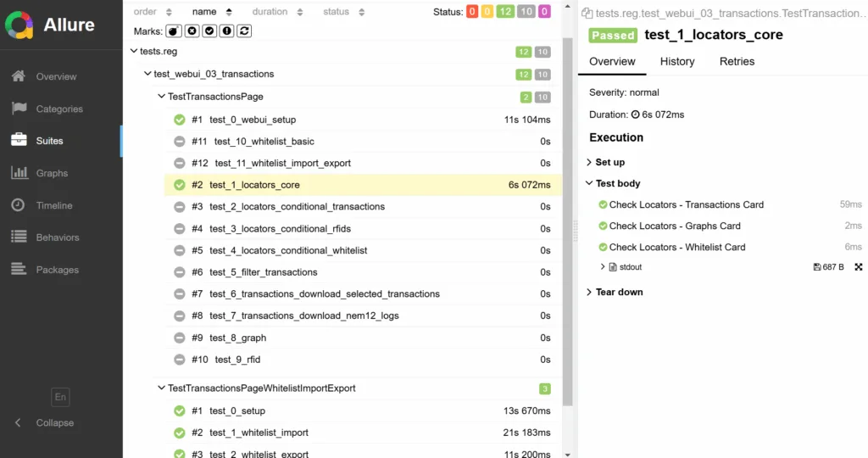The image size is (868, 458).
Task: Open the Packages sidebar icon
Action: pos(19,270)
